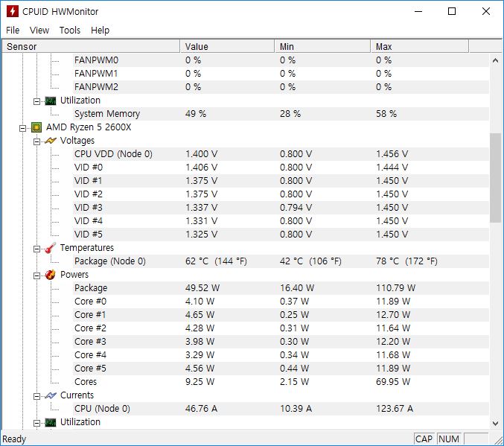Collapse the AMD Ryzen 5 2600X node
Viewport: 504px width, 446px height.
tap(22, 128)
